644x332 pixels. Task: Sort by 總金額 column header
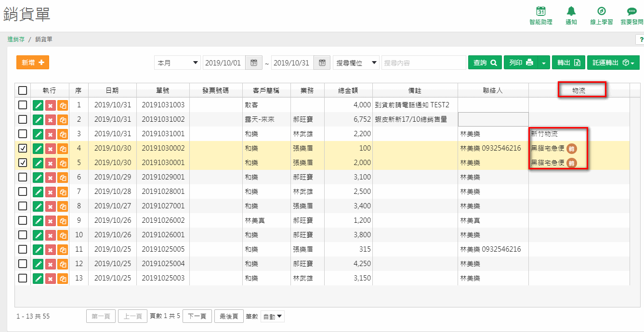point(348,90)
